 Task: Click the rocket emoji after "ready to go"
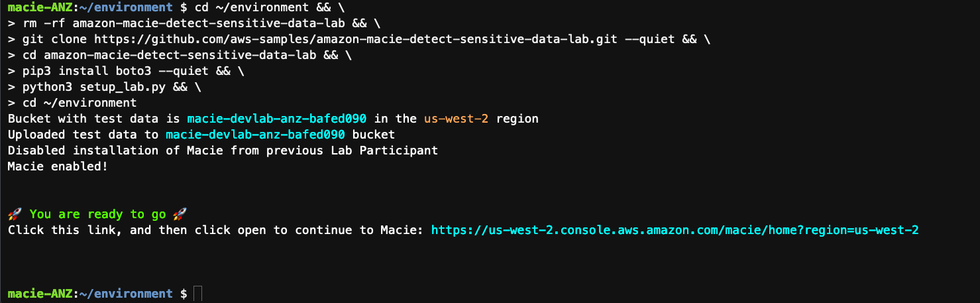click(x=179, y=214)
